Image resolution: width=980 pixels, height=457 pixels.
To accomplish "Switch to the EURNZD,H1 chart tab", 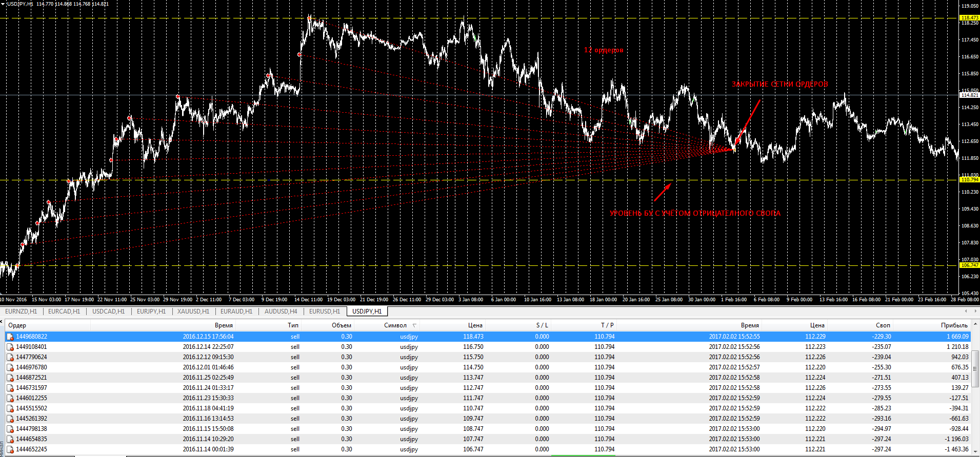I will tap(21, 311).
